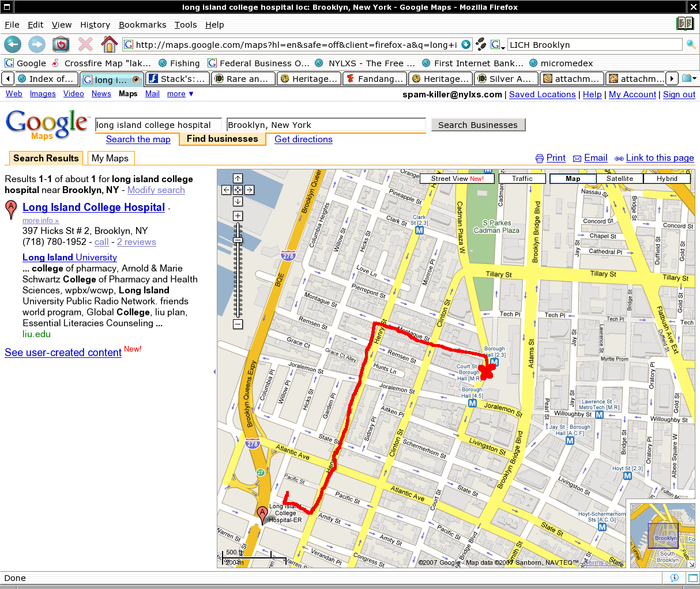Click the red A pin in search results

coord(11,209)
